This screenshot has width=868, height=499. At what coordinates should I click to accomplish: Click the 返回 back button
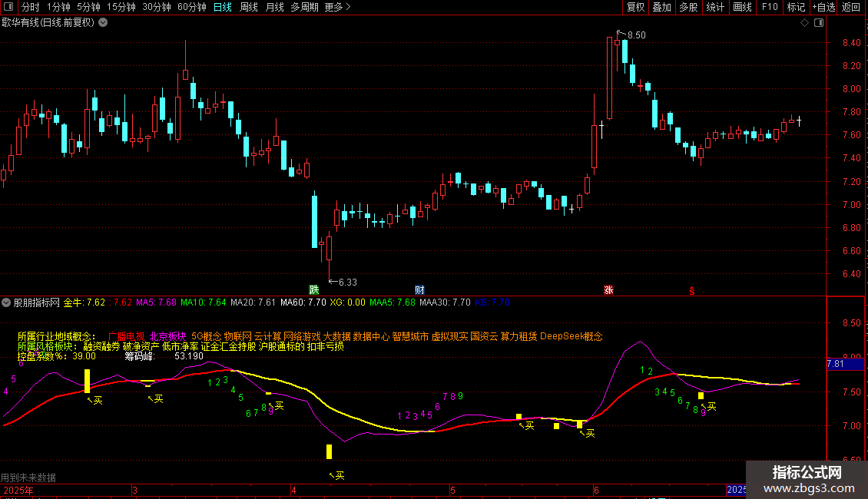click(851, 7)
